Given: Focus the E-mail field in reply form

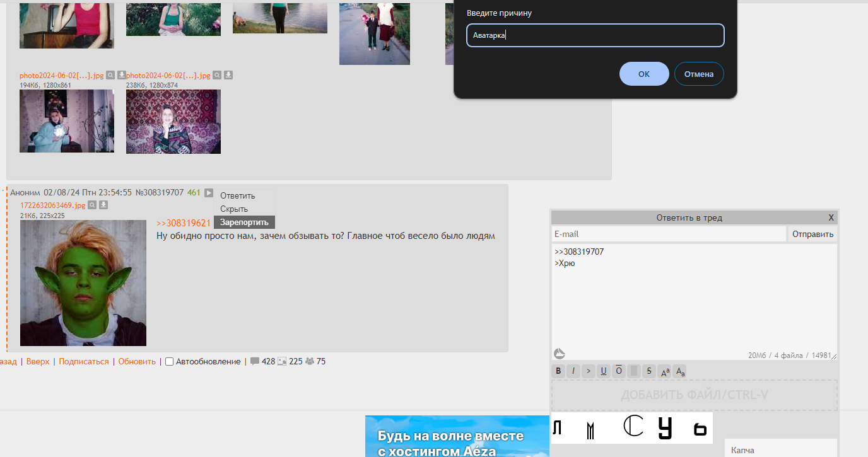Looking at the screenshot, I should point(669,234).
